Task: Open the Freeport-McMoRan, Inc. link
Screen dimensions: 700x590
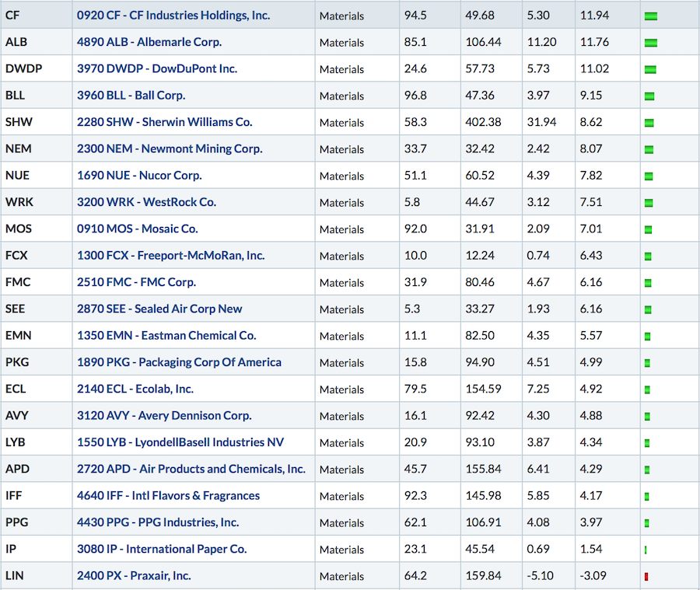Action: click(x=170, y=256)
